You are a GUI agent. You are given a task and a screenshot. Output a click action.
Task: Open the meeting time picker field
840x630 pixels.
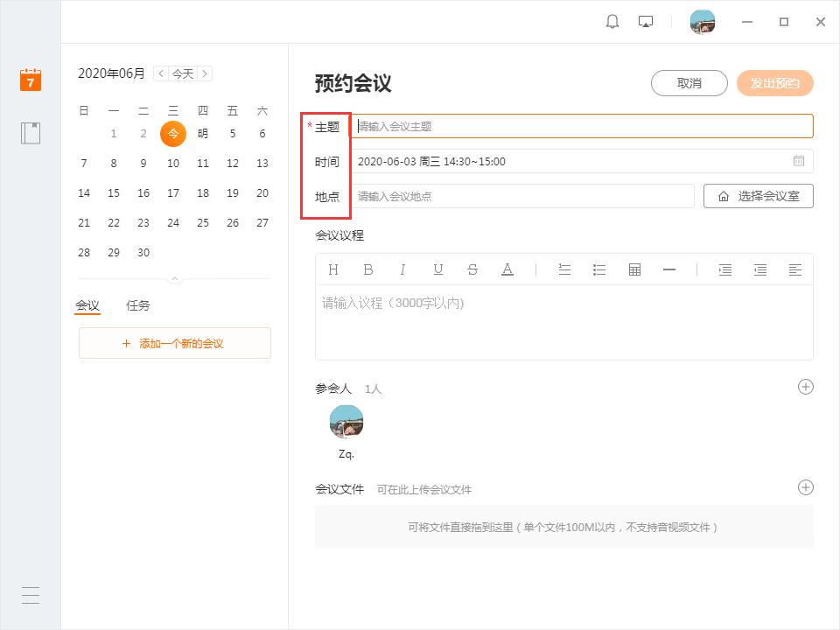pyautogui.click(x=581, y=161)
